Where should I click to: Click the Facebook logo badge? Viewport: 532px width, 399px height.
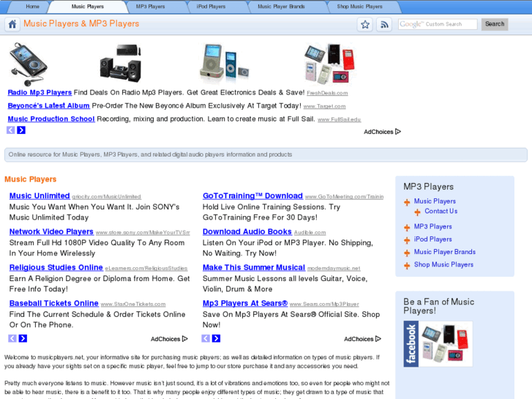[411, 344]
